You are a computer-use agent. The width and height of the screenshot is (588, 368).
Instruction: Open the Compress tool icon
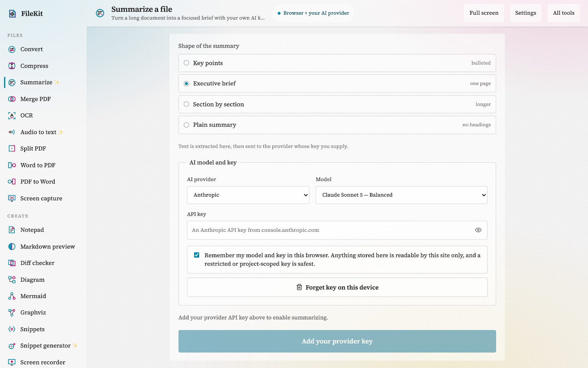[x=12, y=66]
